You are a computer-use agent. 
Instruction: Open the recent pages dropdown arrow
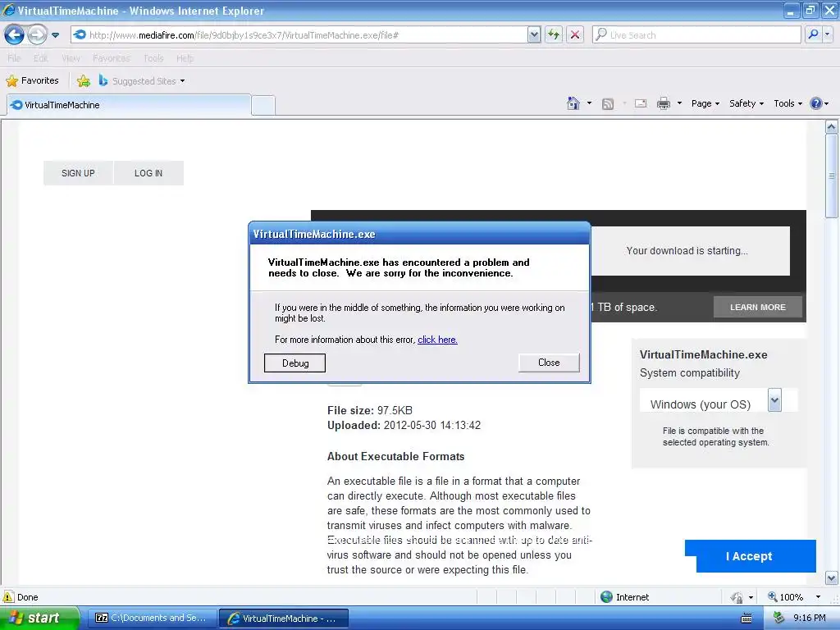click(x=55, y=35)
